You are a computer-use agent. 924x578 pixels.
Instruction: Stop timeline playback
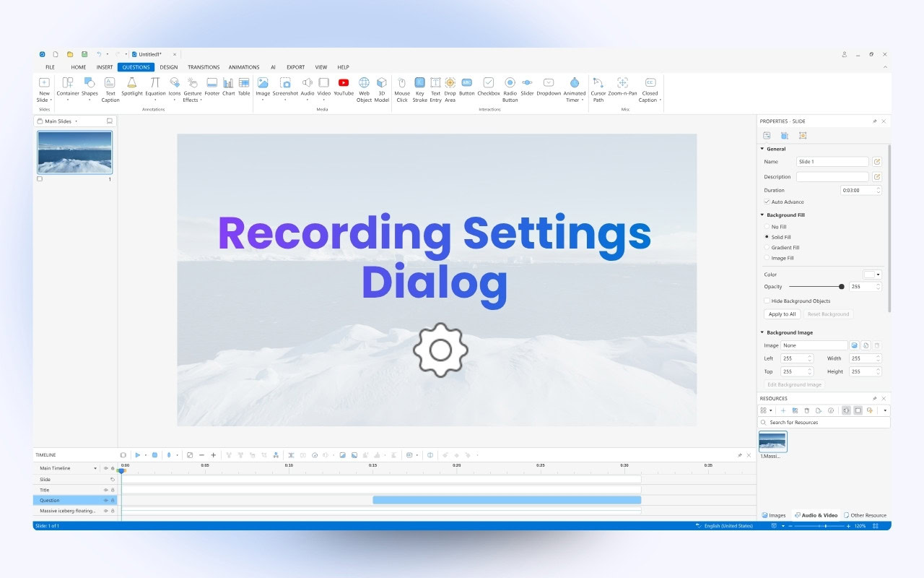point(154,455)
